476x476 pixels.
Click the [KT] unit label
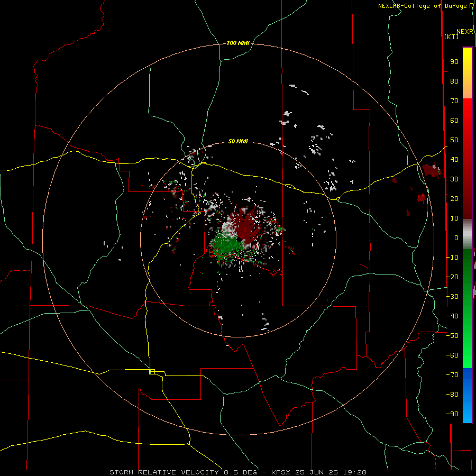451,36
